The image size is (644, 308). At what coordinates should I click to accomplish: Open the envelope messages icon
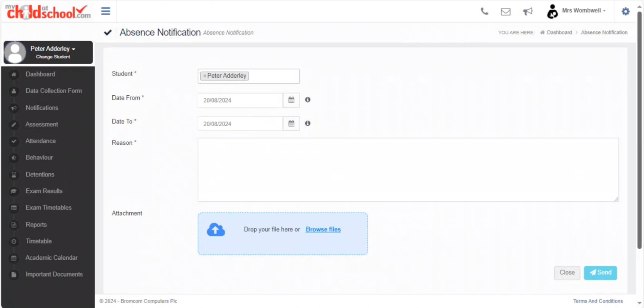click(x=505, y=12)
